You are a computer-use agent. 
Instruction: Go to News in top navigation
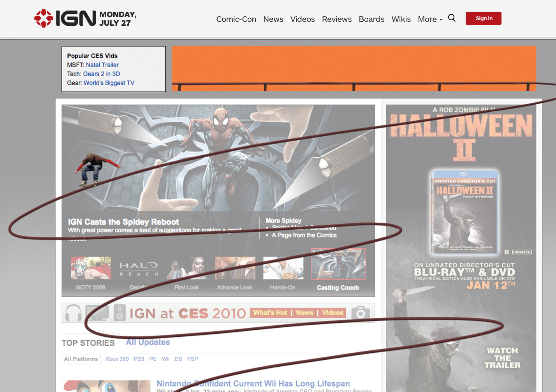273,19
